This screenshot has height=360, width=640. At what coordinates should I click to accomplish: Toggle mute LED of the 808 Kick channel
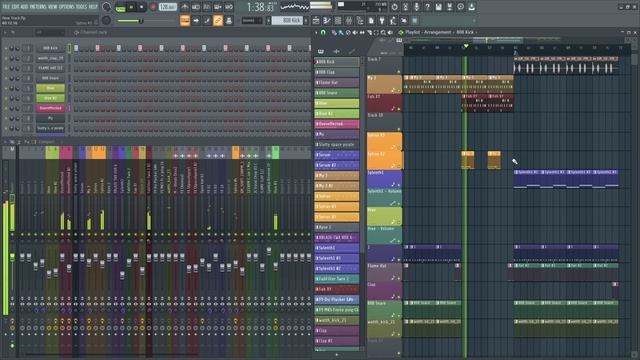(6, 48)
